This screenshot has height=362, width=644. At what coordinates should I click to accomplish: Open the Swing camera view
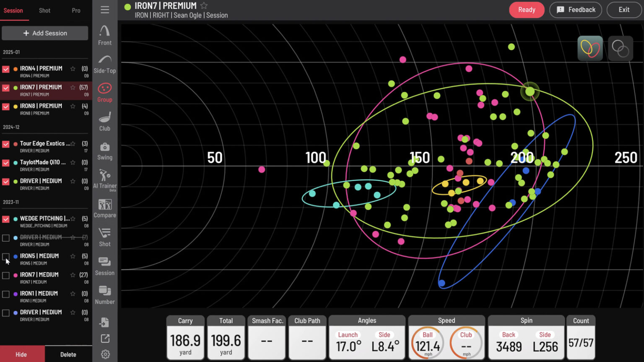tap(104, 151)
